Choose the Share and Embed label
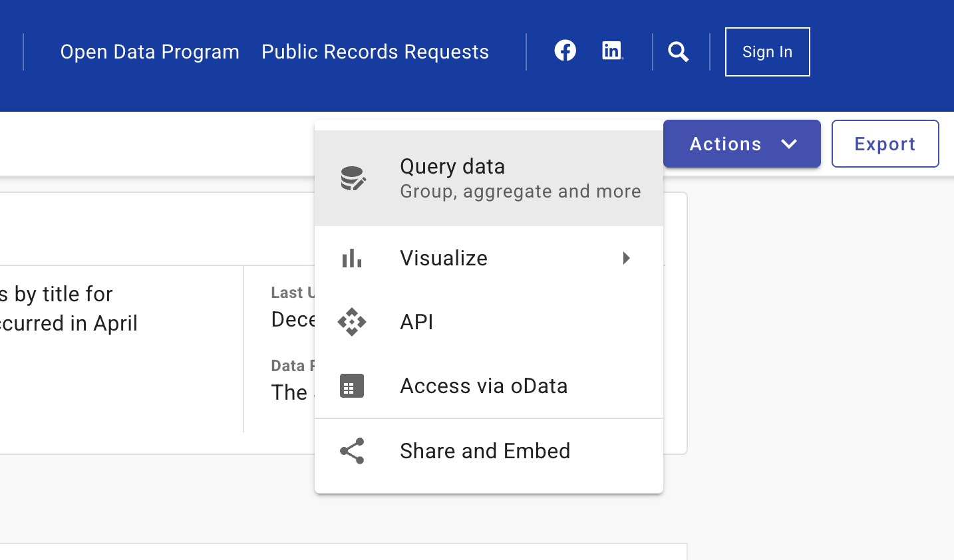 coord(485,451)
